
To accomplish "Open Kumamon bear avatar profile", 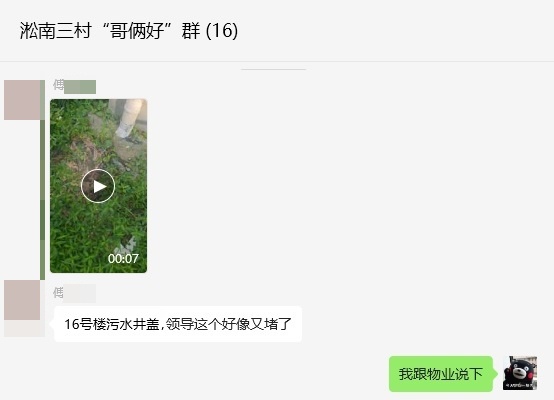I will coord(520,373).
